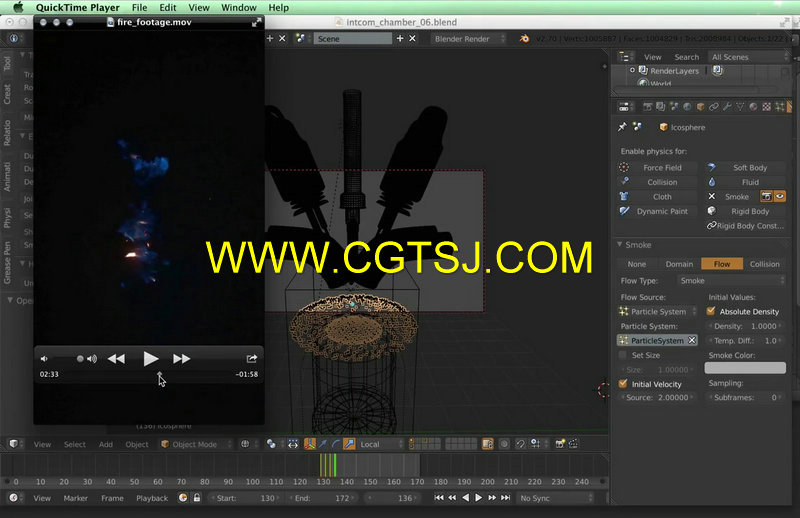This screenshot has height=518, width=800.
Task: Open the Scene properties tab
Action: pos(674,107)
